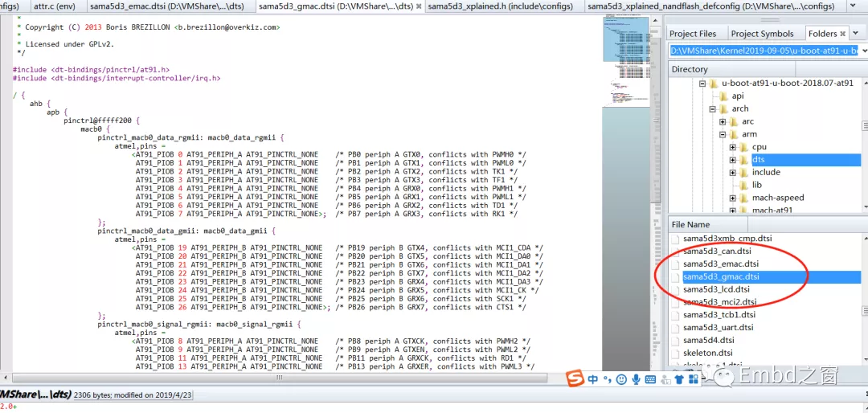Click folder icon next to lib
The height and width of the screenshot is (413, 868).
[744, 185]
